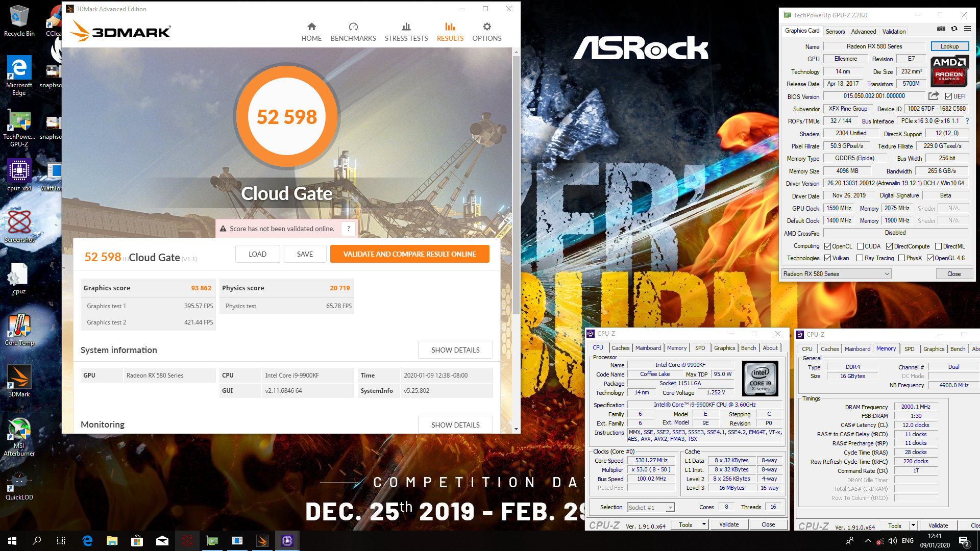980x551 pixels.
Task: Click the GPU Name field in GPU-Z
Action: 874,46
